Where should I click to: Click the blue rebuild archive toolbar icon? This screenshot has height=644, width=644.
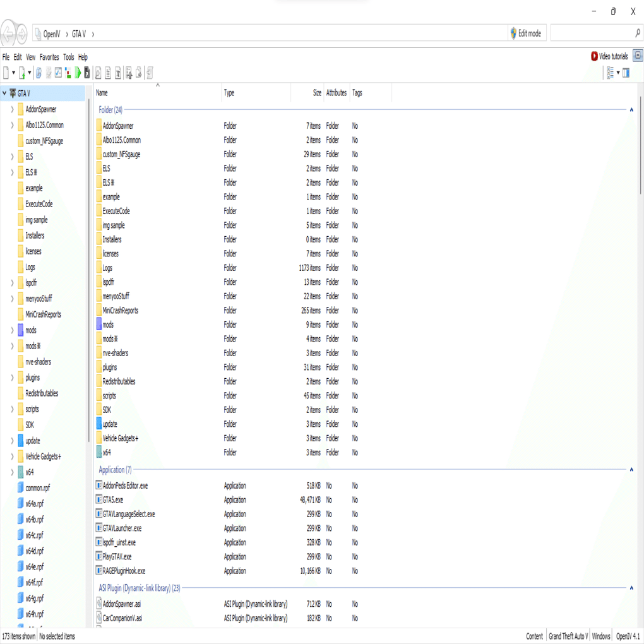click(39, 73)
